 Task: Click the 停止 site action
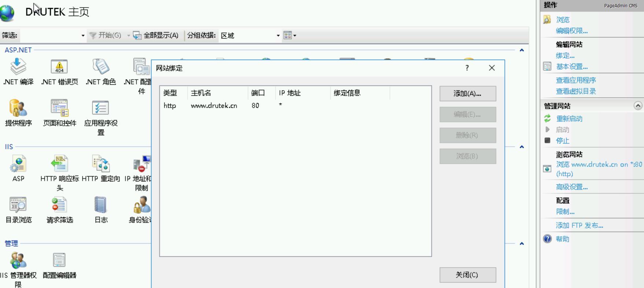click(563, 141)
